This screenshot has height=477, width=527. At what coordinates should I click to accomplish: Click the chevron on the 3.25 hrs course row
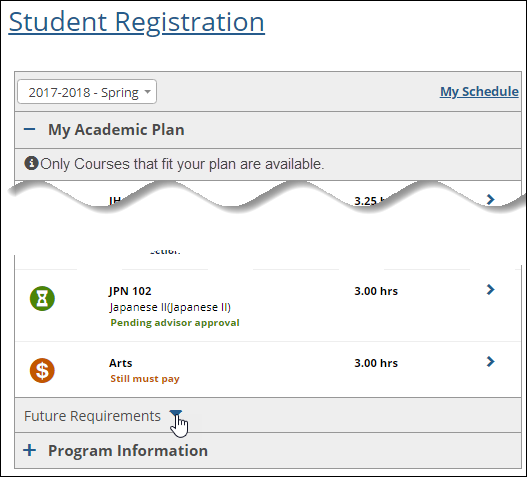[x=491, y=199]
